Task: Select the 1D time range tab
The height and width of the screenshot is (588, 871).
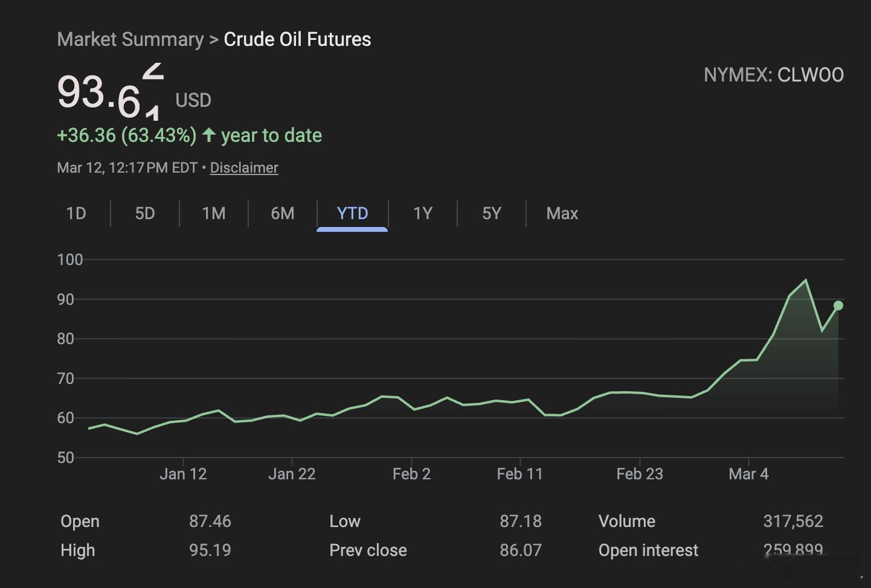Action: tap(76, 214)
